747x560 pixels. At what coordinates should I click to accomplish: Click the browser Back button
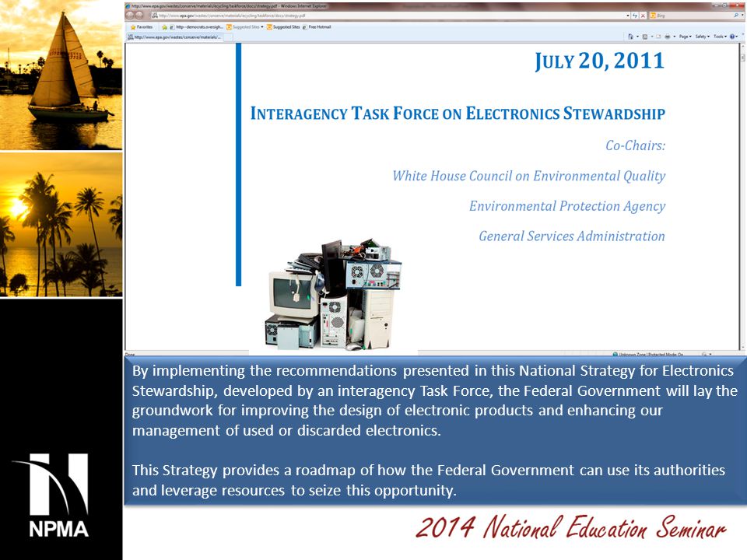pos(130,16)
